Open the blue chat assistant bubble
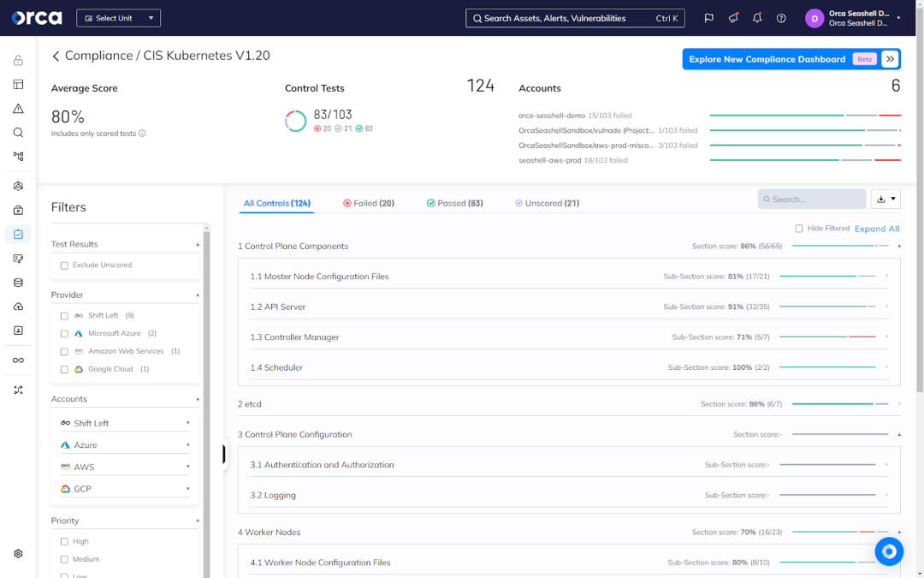Viewport: 924px width, 578px height. [x=889, y=551]
